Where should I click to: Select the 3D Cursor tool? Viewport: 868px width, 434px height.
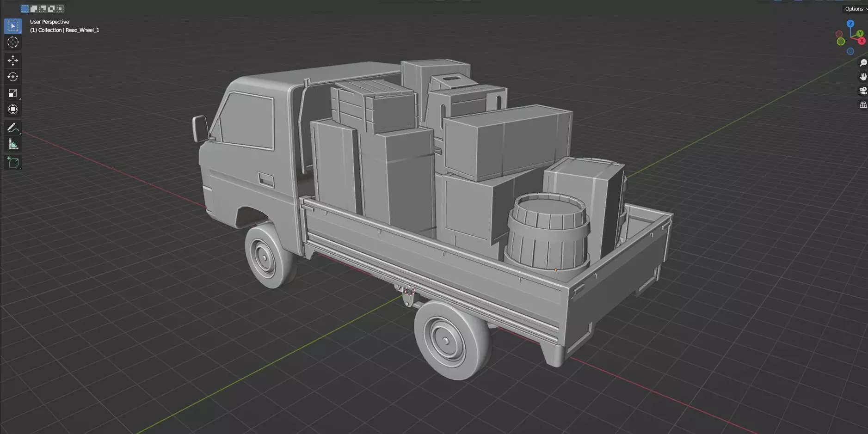(12, 42)
